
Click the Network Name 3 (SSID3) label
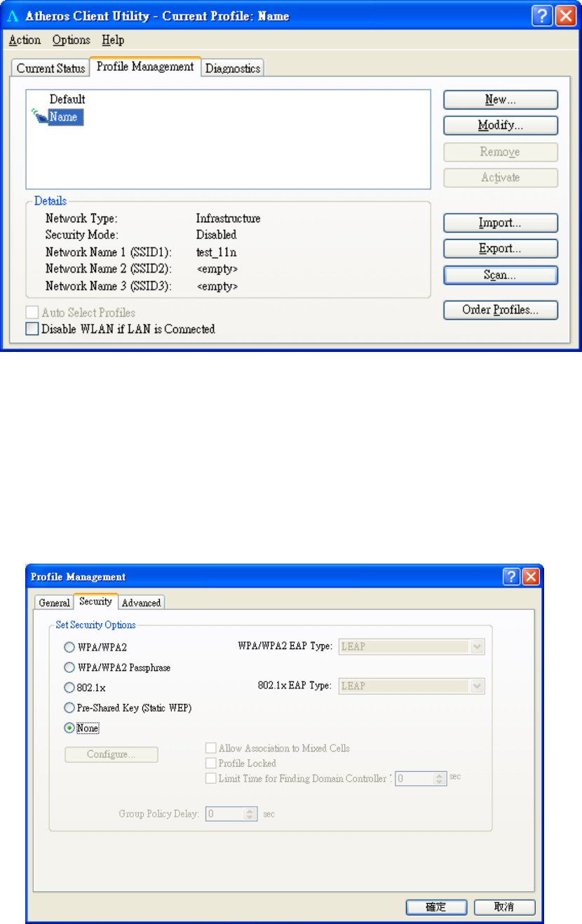109,286
